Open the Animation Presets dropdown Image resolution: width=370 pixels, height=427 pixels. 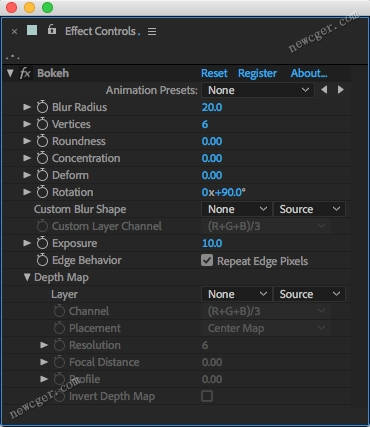tap(257, 90)
